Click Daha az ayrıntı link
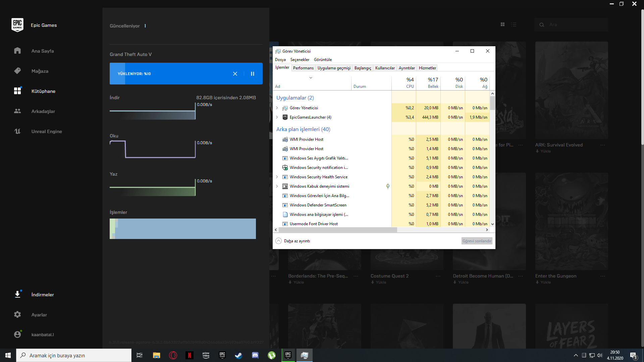Viewport: 644px width, 362px height. (x=297, y=241)
